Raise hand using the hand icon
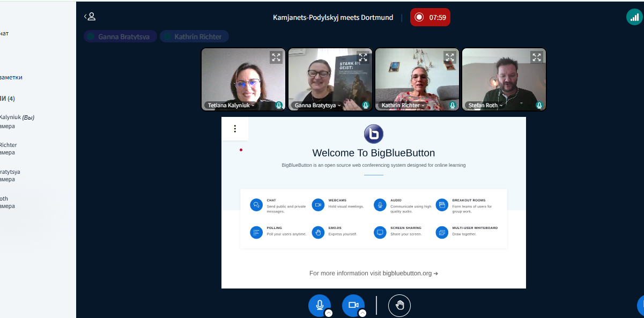Image resolution: width=644 pixels, height=318 pixels. click(399, 305)
